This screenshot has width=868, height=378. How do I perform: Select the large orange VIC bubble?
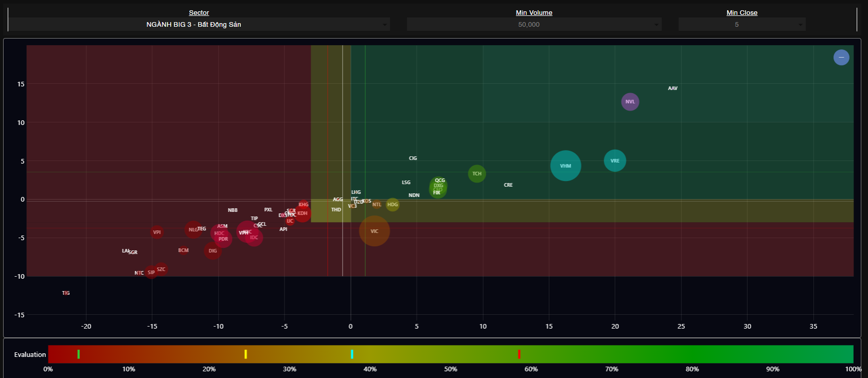[374, 231]
